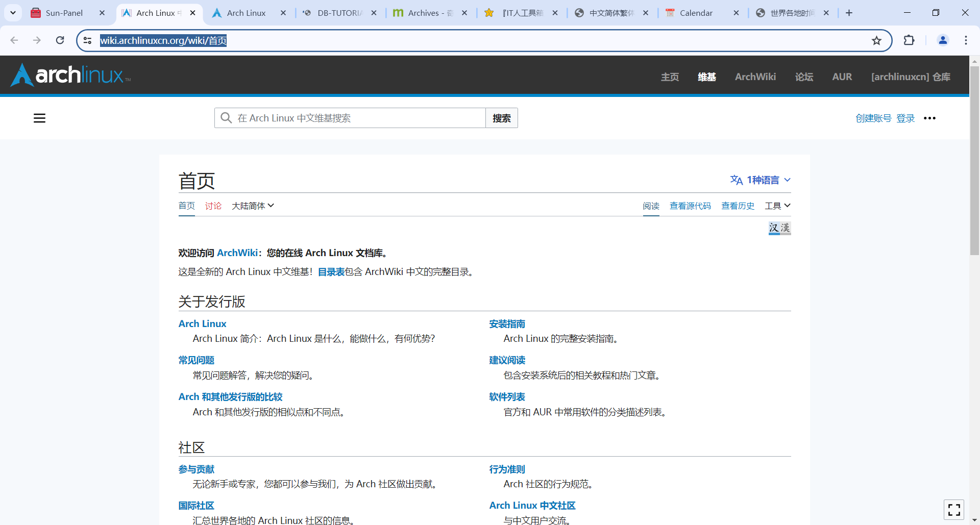Open the 参与贡献 link
Viewport: 980px width, 525px height.
[196, 469]
